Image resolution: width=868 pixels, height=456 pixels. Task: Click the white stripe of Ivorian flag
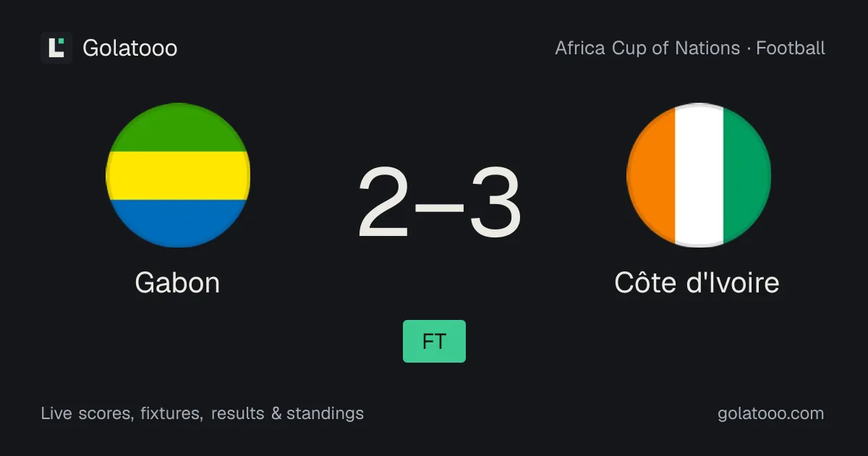(699, 175)
